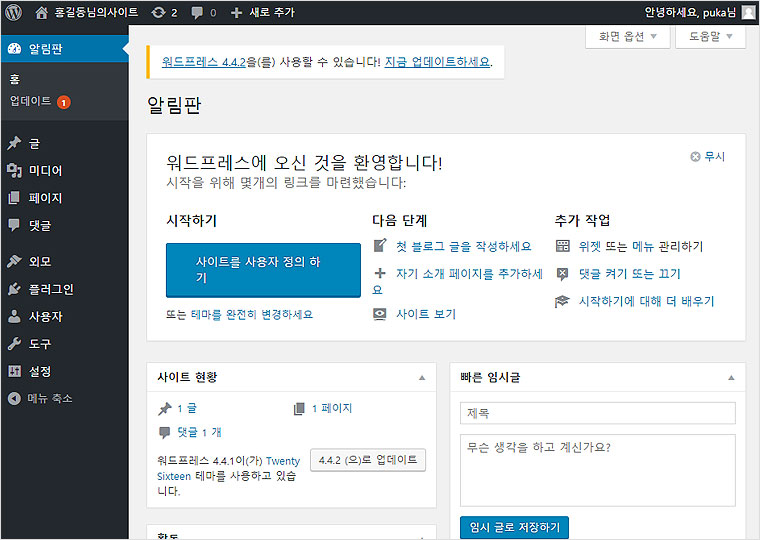The height and width of the screenshot is (540, 760).
Task: Open the 미디어 library menu
Action: [x=45, y=170]
